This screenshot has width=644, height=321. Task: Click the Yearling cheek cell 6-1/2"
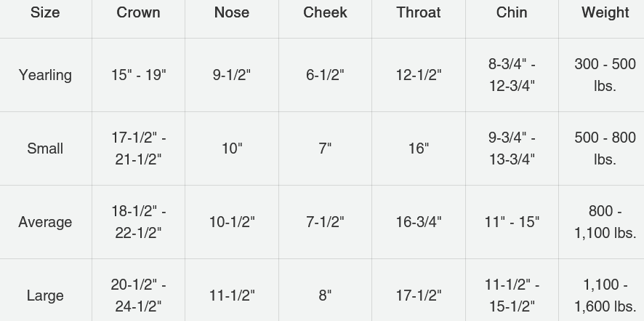(x=325, y=75)
